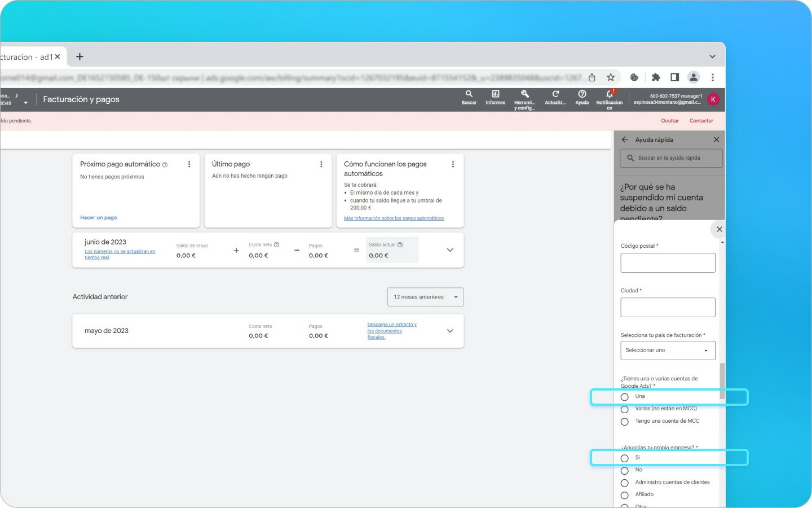Open the Ayuda help icon

[582, 98]
